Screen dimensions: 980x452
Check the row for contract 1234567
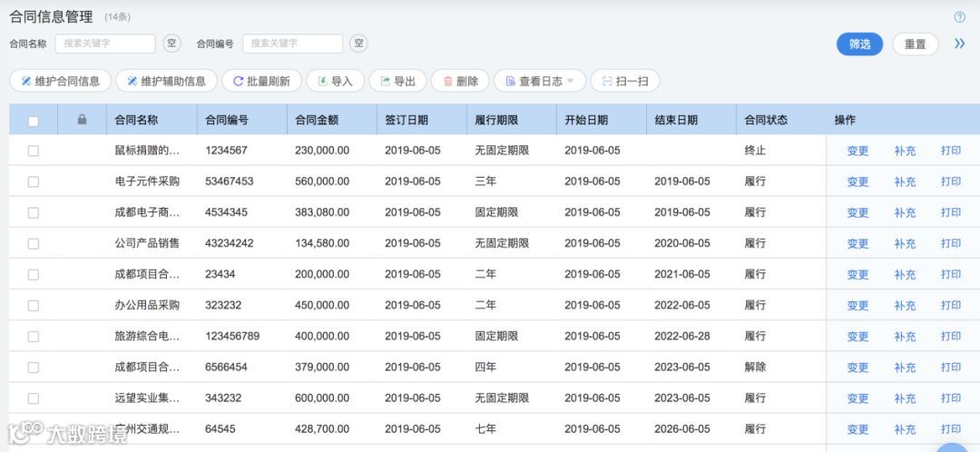[x=34, y=151]
